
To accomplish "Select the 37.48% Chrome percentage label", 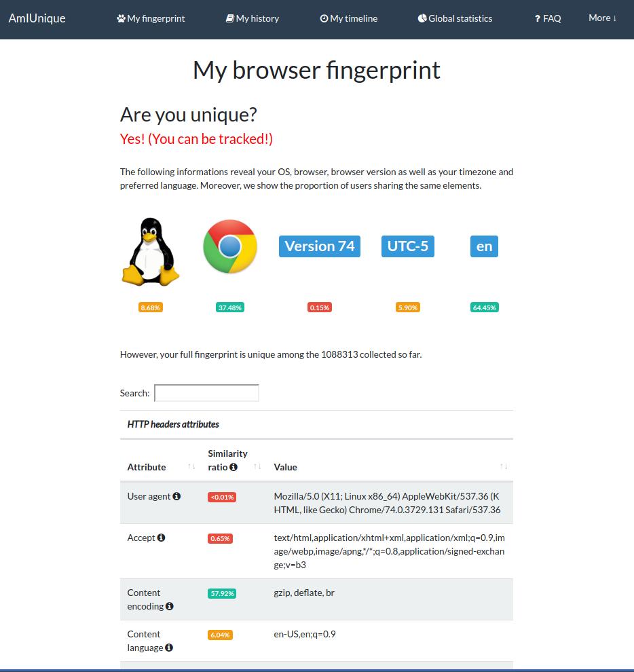I will coord(230,307).
